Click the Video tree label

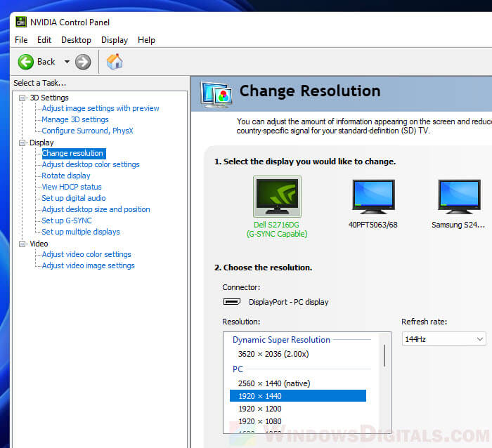(39, 244)
